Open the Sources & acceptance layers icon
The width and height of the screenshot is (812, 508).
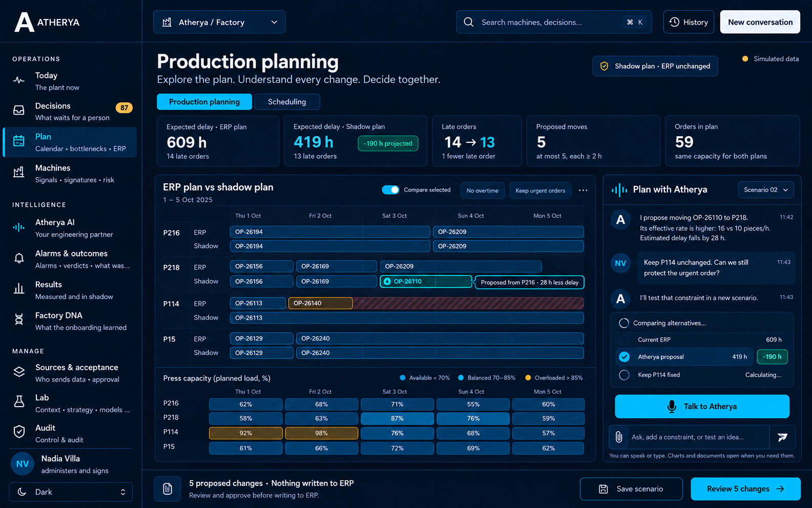pos(19,372)
